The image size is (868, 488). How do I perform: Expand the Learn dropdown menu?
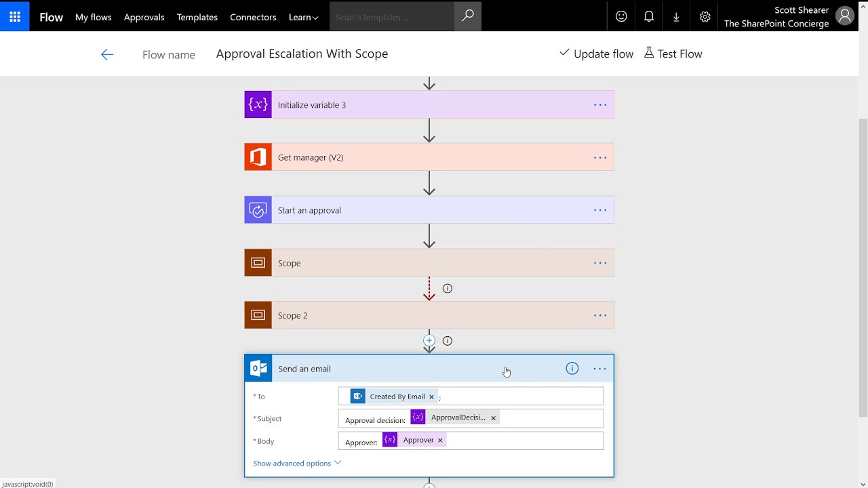coord(303,17)
